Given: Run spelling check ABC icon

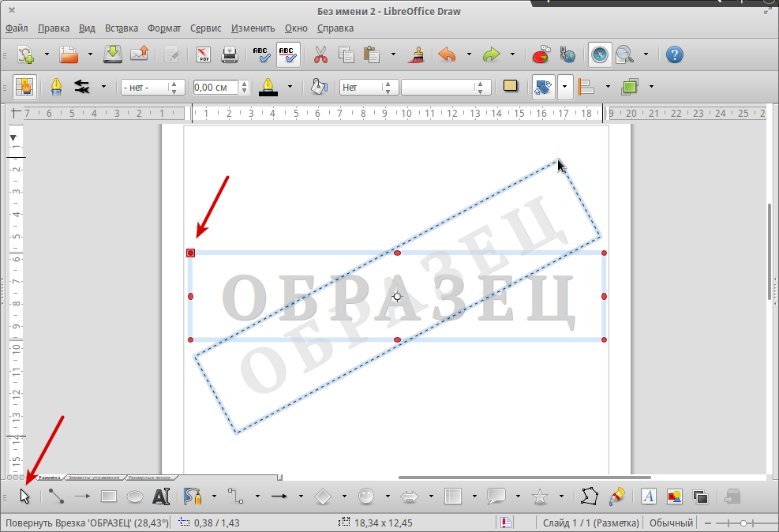Looking at the screenshot, I should (x=261, y=54).
